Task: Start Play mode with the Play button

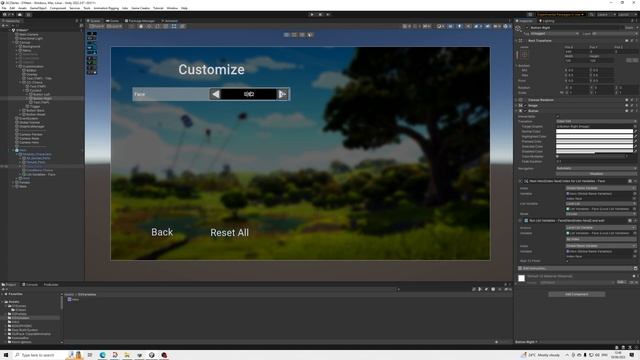Action: (312, 14)
